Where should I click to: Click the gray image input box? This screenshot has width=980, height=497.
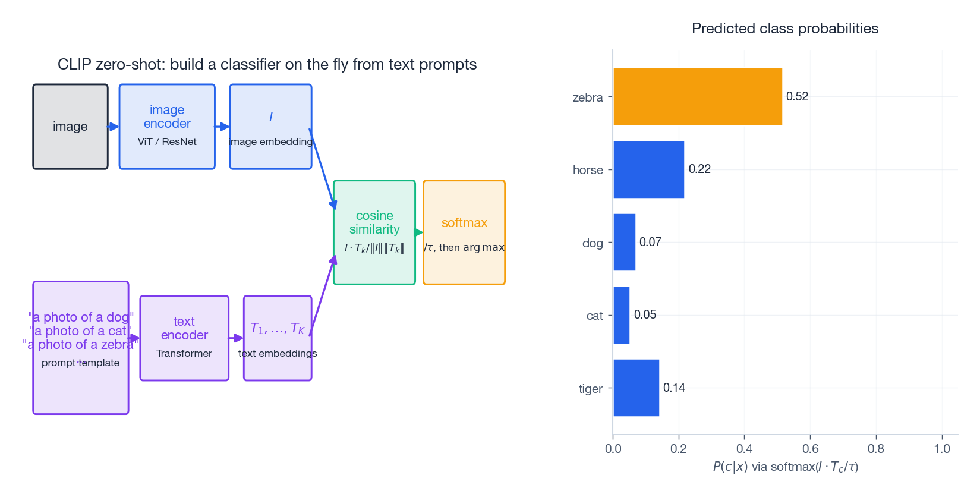click(x=70, y=127)
